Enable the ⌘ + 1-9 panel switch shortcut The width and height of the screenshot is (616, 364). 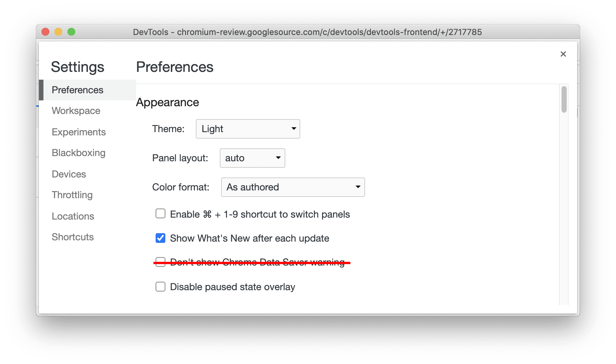pos(160,214)
